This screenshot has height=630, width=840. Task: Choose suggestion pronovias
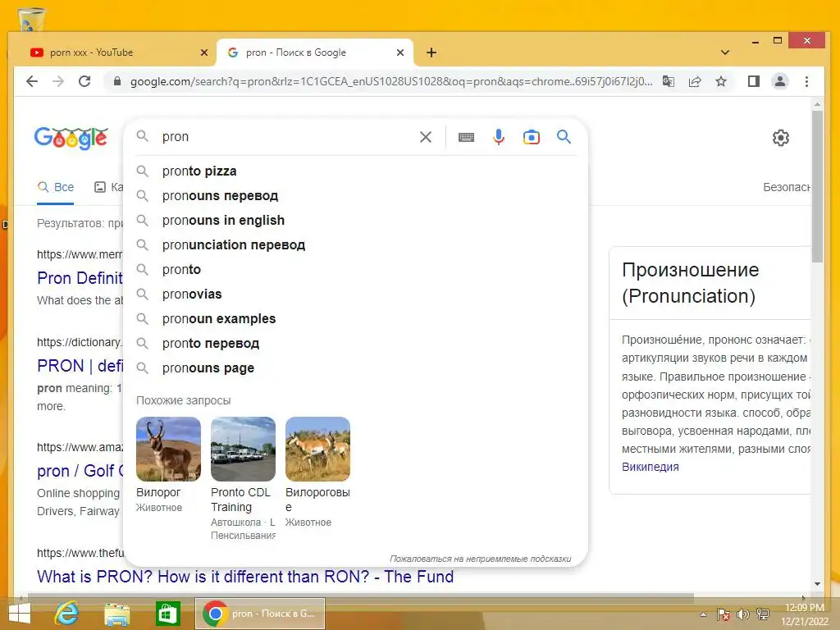[355, 294]
